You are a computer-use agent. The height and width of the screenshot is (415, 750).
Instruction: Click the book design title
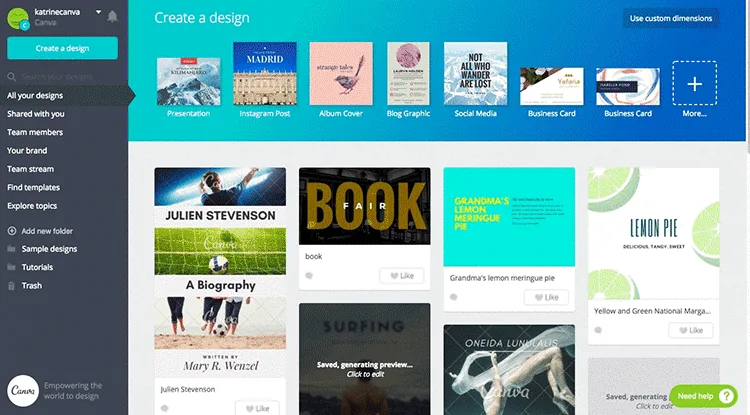click(314, 256)
